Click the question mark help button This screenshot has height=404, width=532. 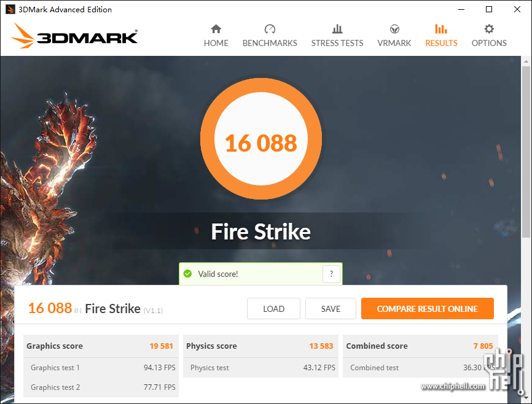tap(331, 274)
